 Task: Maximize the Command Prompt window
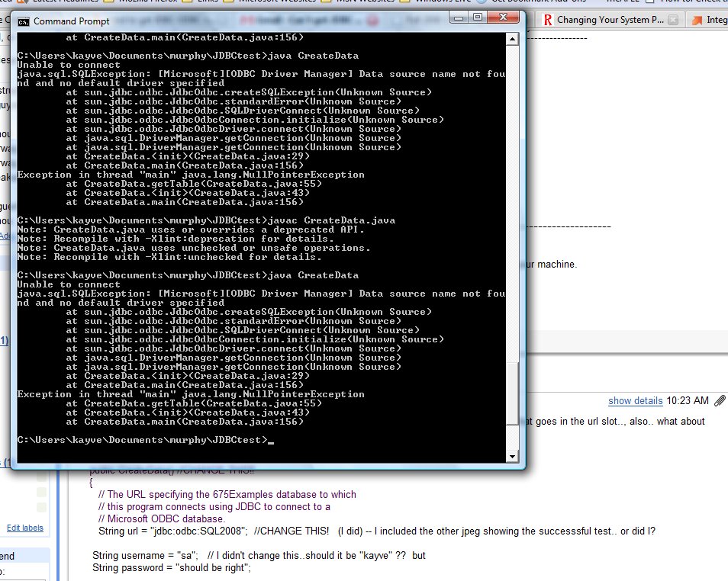click(477, 16)
